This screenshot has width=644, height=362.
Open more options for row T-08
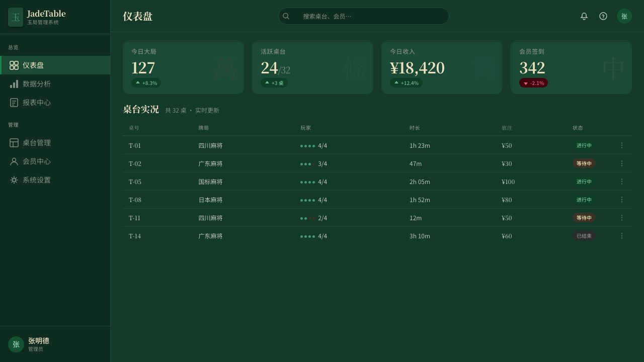coord(622,200)
